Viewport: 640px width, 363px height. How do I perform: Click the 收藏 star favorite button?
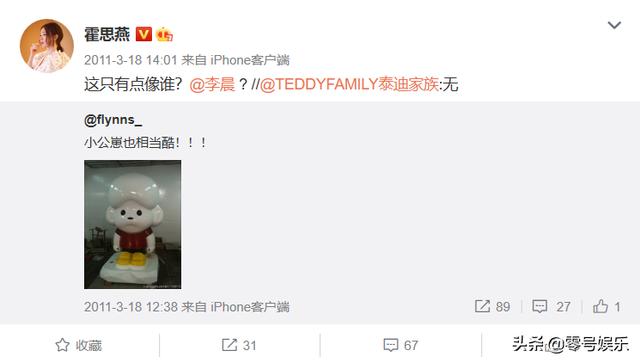pyautogui.click(x=78, y=345)
